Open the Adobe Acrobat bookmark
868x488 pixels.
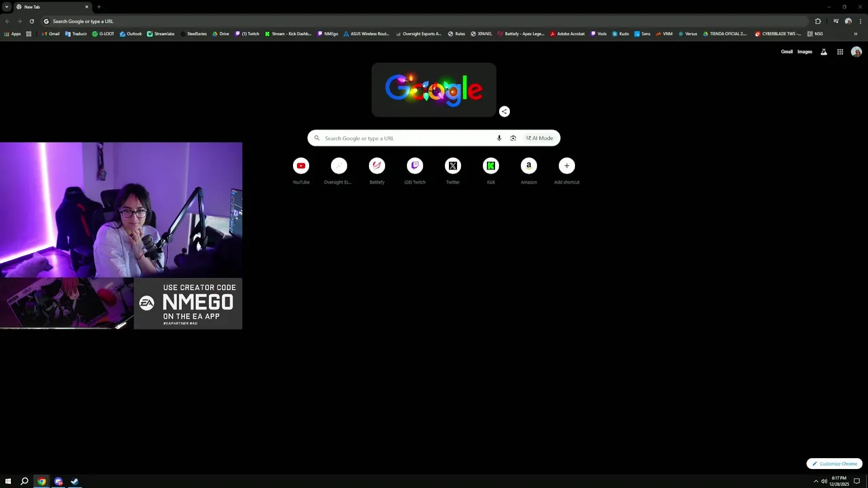pos(567,33)
